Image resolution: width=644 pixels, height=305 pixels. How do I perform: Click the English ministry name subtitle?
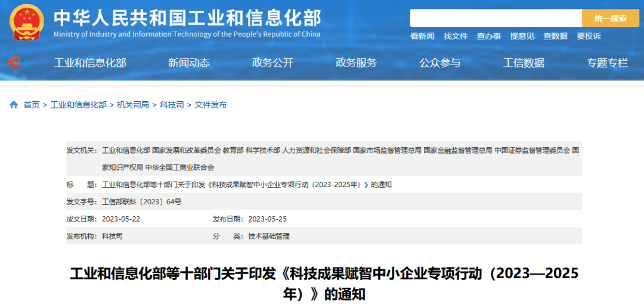(x=187, y=34)
